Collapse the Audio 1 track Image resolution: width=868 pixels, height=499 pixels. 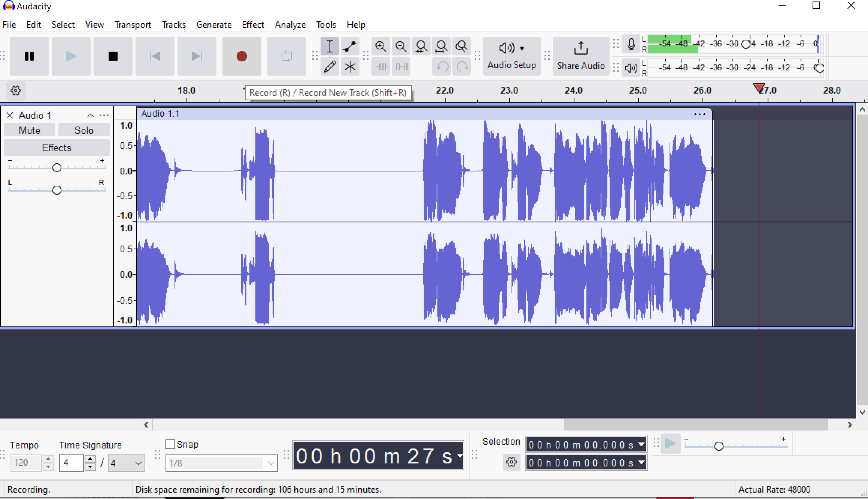pyautogui.click(x=90, y=115)
